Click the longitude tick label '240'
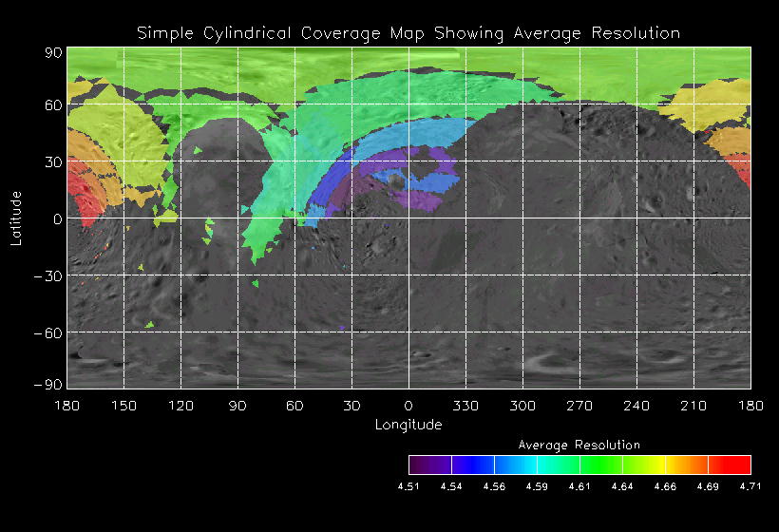Viewport: 779px width, 532px height. [x=636, y=406]
